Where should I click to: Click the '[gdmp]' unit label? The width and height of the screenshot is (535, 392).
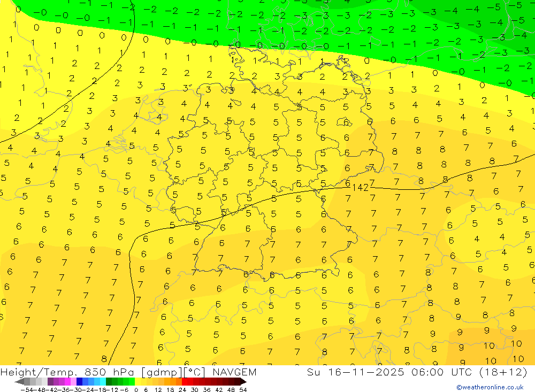[162, 372]
